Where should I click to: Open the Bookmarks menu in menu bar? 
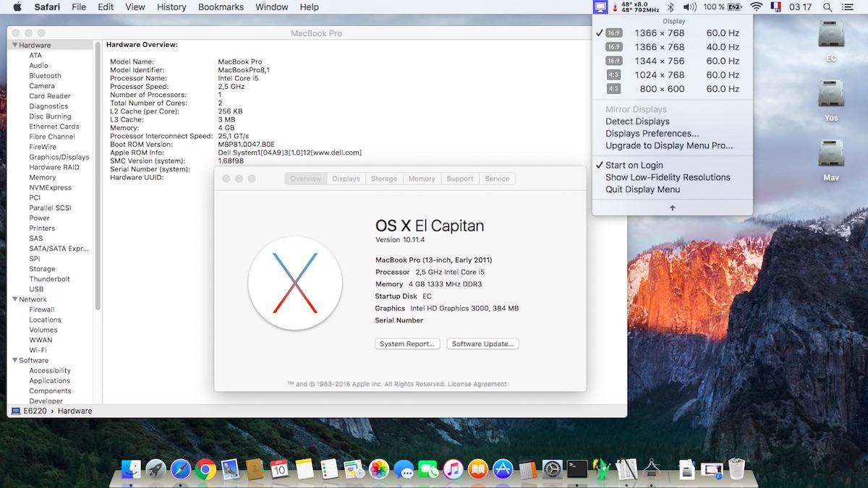(221, 7)
